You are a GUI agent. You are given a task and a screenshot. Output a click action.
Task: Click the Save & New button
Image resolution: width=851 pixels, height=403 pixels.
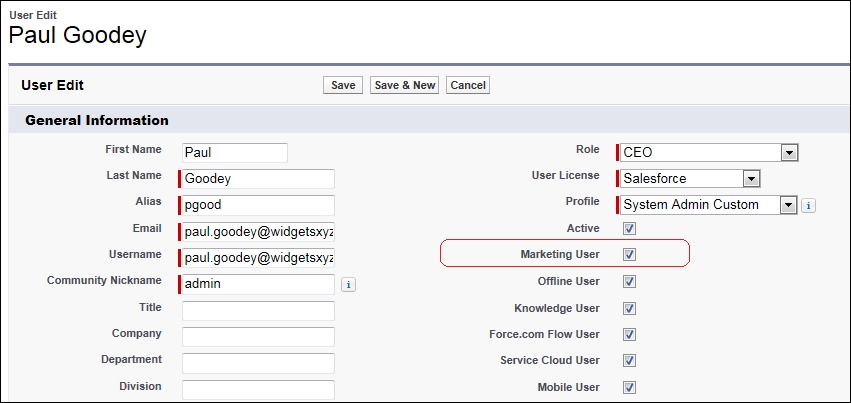[x=405, y=85]
